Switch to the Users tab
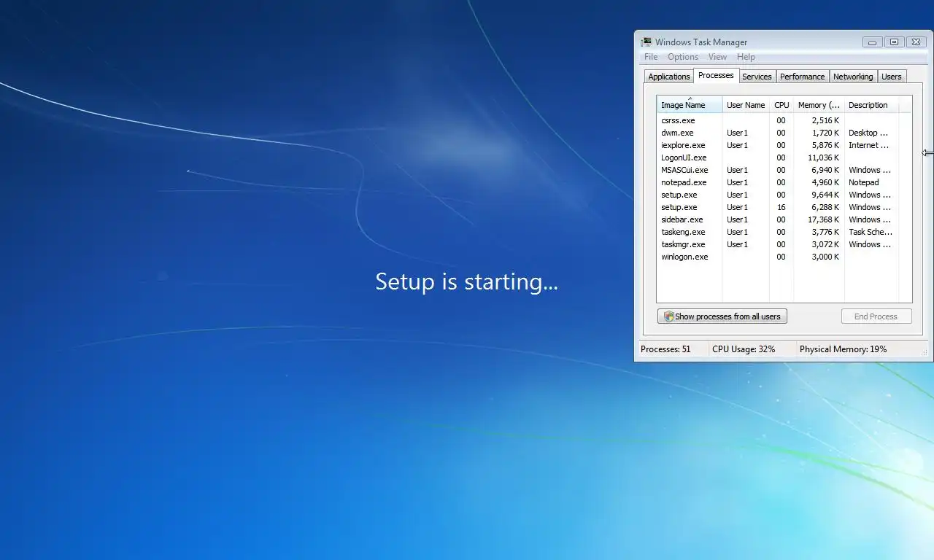934x560 pixels. 891,77
